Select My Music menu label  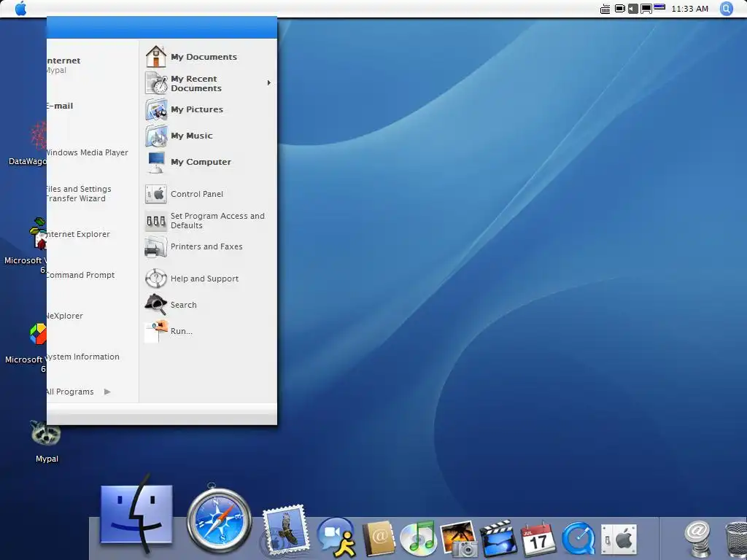tap(192, 136)
